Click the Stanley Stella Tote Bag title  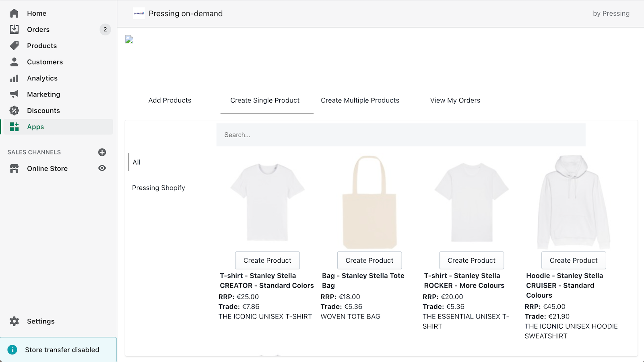(363, 280)
